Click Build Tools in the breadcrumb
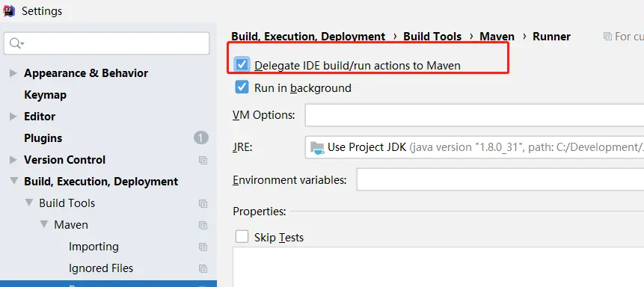 (432, 37)
